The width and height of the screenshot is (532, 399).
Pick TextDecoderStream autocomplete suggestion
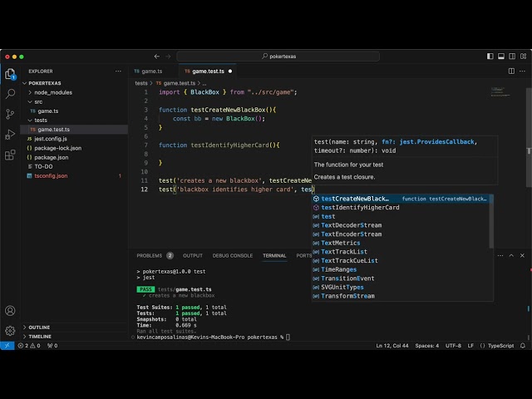[401, 225]
